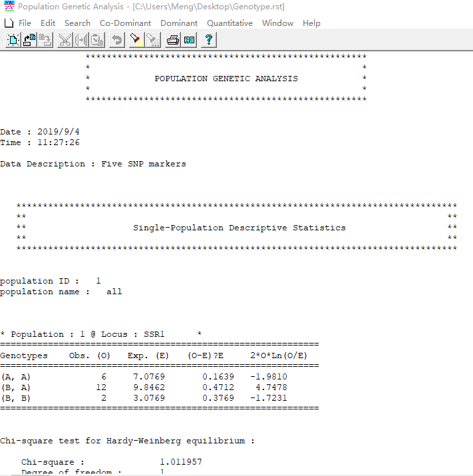Image resolution: width=473 pixels, height=476 pixels.
Task: Open the Quantitative menu
Action: [x=230, y=23]
